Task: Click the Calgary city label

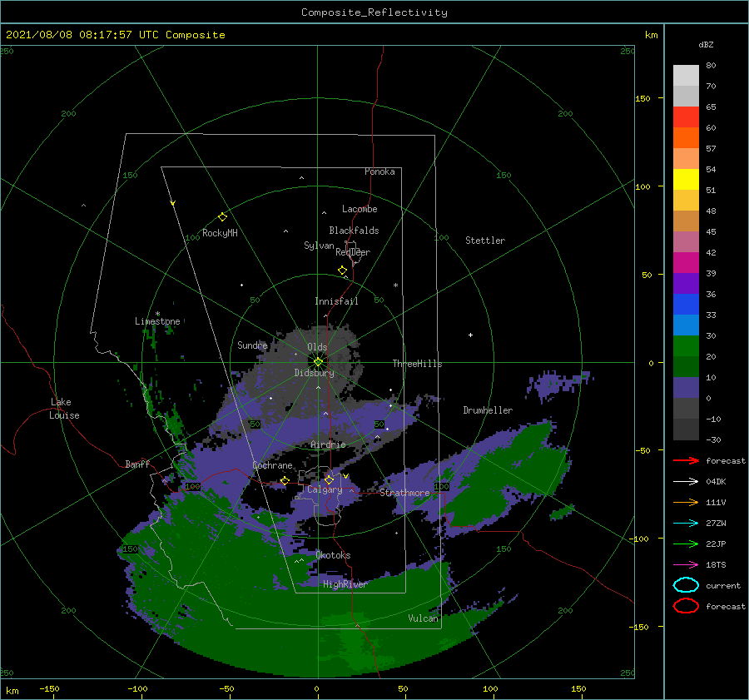Action: point(325,489)
